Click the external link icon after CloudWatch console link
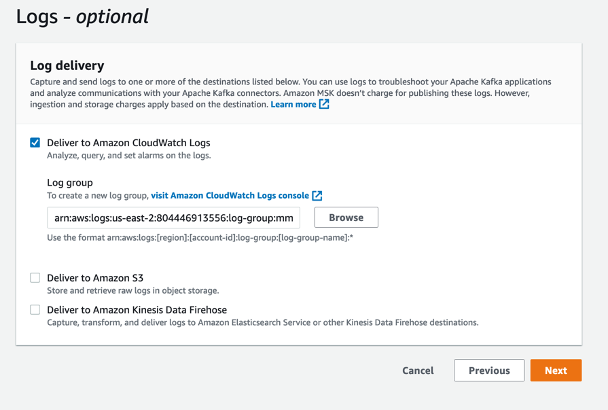Viewport: 608px width, 410px height. [x=317, y=196]
